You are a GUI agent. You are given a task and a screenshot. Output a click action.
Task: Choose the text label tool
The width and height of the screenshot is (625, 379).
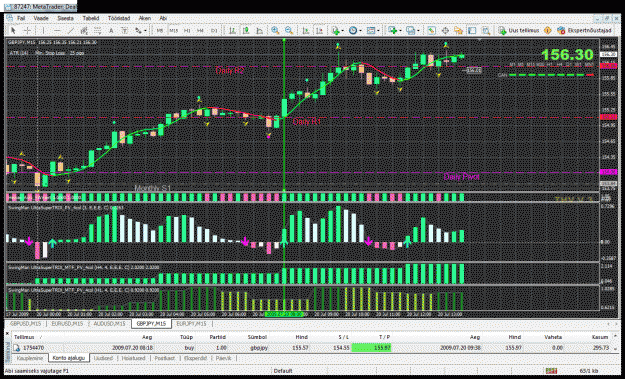tap(125, 30)
